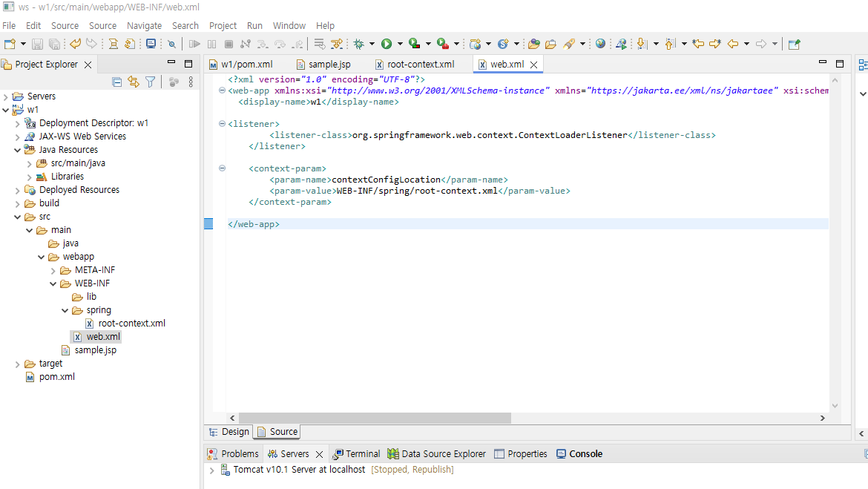This screenshot has height=489, width=868.
Task: Expand the target folder node
Action: point(18,364)
